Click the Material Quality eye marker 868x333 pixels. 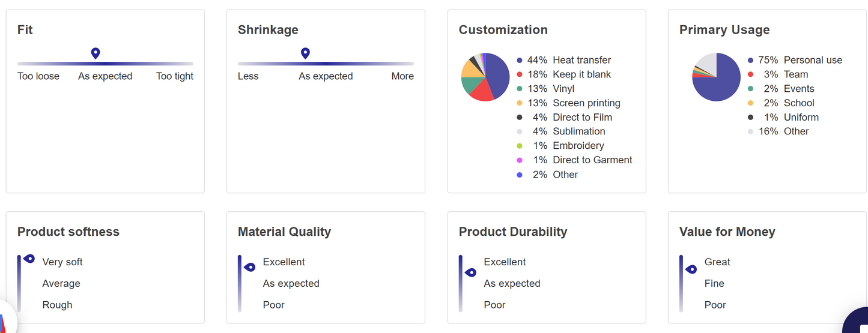[x=250, y=267]
